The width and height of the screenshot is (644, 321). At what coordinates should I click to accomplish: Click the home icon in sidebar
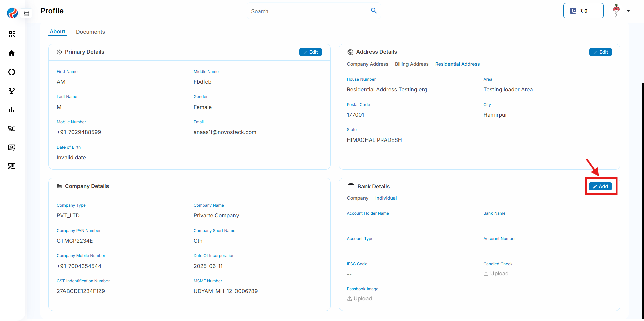click(12, 53)
